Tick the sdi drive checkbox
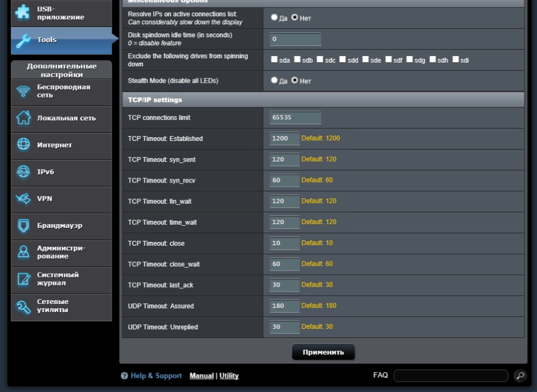This screenshot has width=537, height=392. tap(456, 60)
